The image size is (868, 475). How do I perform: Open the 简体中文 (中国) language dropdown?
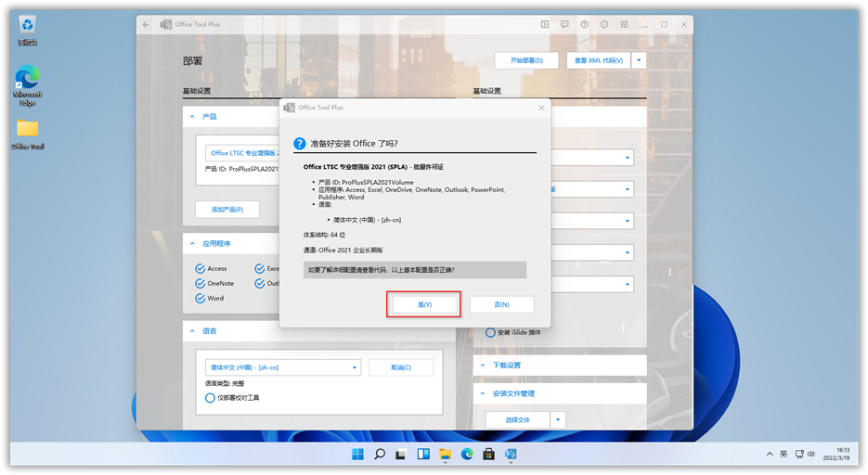click(x=283, y=367)
